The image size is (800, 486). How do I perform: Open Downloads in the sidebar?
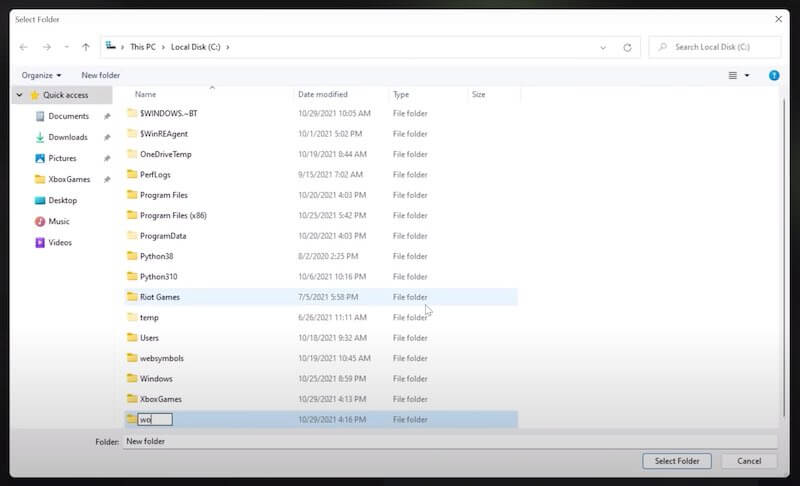[x=68, y=137]
